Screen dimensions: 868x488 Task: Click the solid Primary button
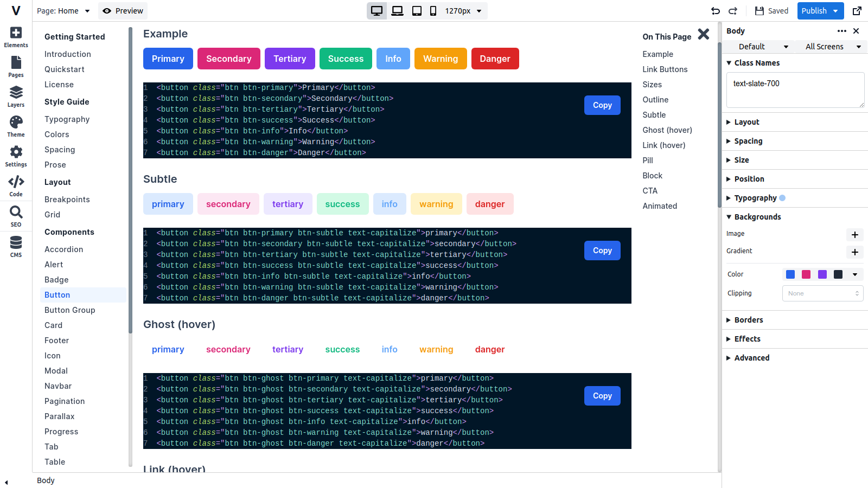[x=168, y=59]
